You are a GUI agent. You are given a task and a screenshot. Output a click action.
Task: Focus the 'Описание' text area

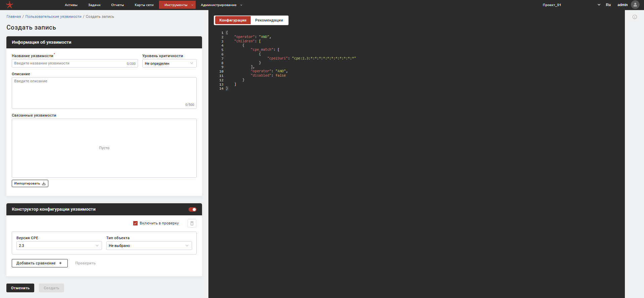[x=104, y=93]
